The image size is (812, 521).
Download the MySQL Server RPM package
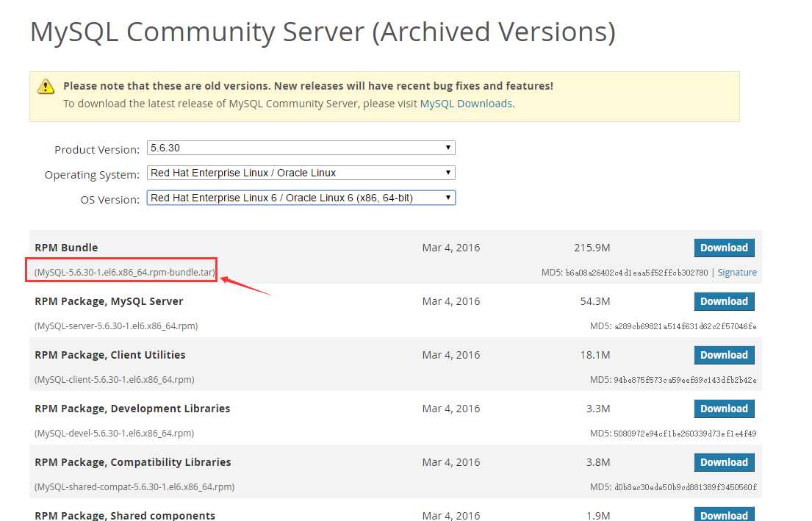[724, 301]
